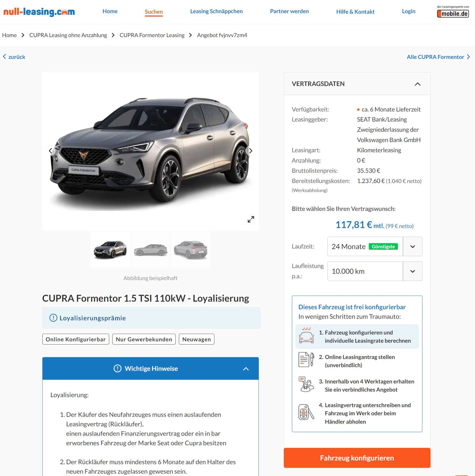The height and width of the screenshot is (476, 475).
Task: Show previous car image with left arrow
Action: point(50,151)
